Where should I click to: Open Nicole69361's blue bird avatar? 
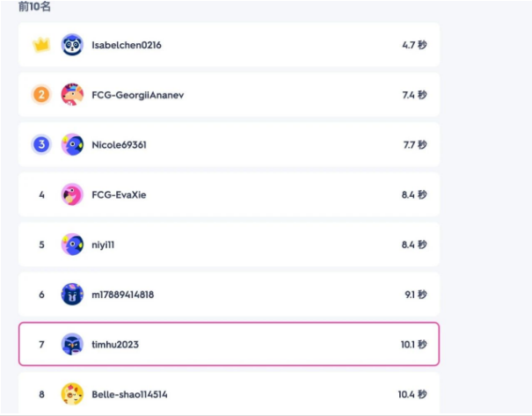[72, 144]
